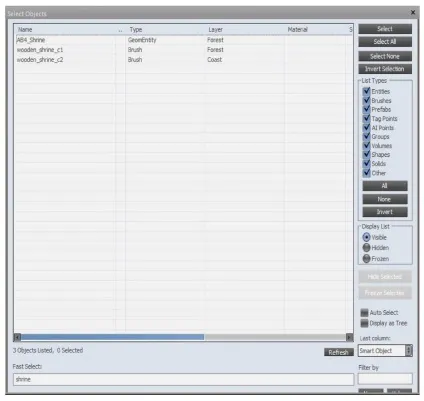Uncheck the Entities list type checkbox
The height and width of the screenshot is (401, 424).
tap(366, 91)
